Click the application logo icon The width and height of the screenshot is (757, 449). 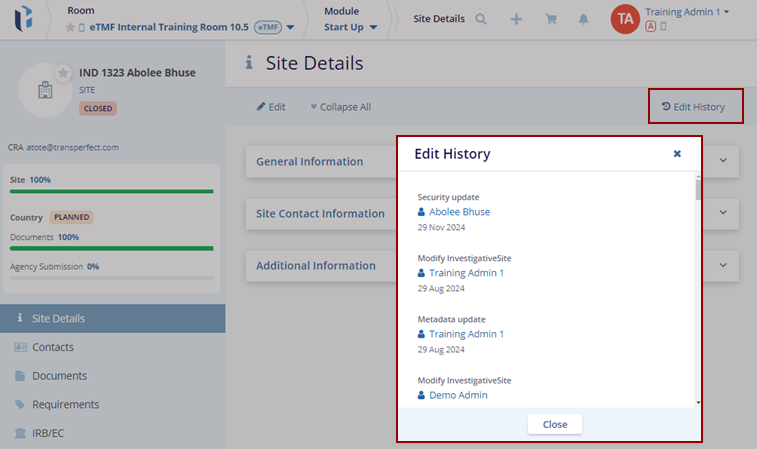pos(23,19)
